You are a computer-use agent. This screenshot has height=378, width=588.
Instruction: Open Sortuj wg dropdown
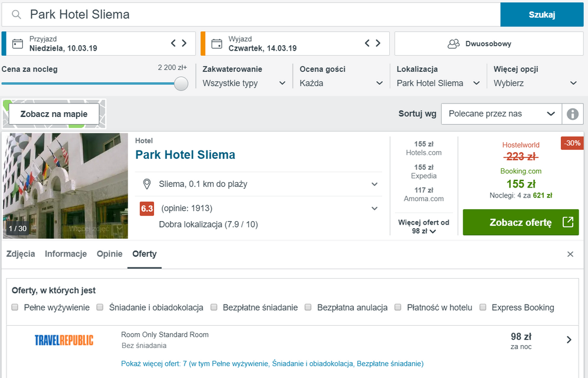502,113
